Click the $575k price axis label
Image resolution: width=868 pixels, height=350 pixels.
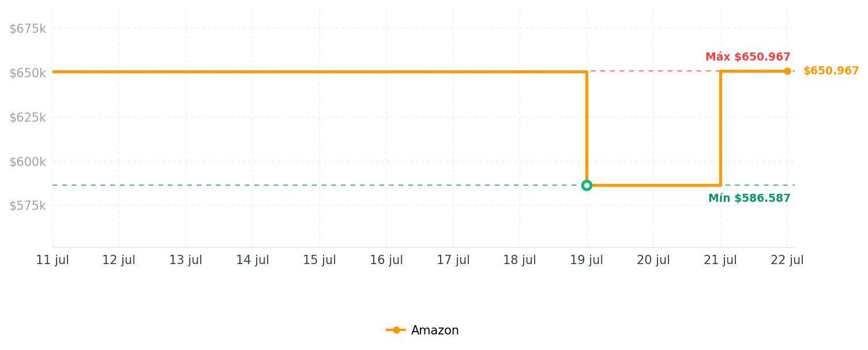[x=28, y=206]
